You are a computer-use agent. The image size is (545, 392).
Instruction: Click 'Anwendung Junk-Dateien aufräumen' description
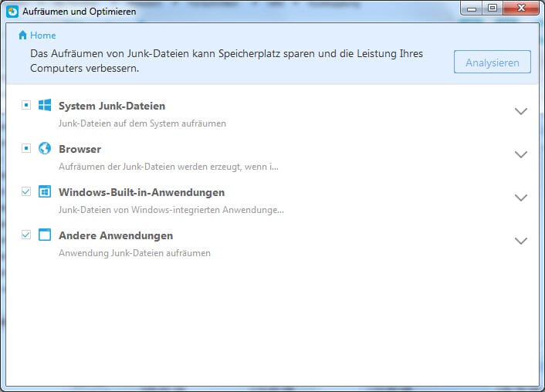(x=134, y=253)
